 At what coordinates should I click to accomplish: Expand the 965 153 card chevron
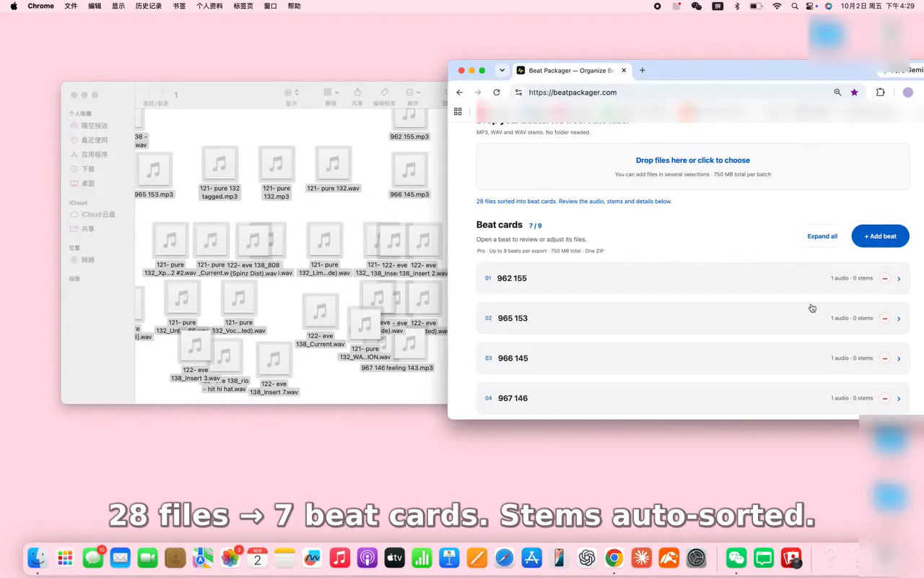[899, 319]
